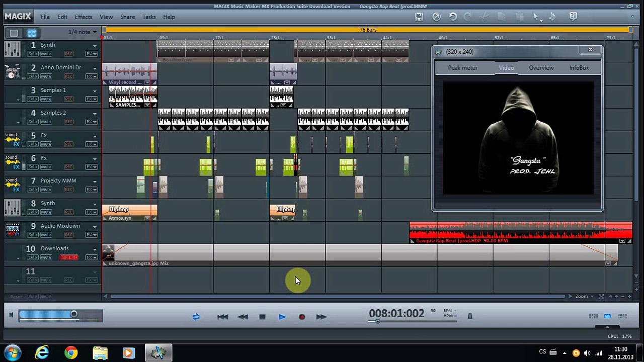
Task: Click the sound FX icon on track 6
Action: pyautogui.click(x=13, y=162)
